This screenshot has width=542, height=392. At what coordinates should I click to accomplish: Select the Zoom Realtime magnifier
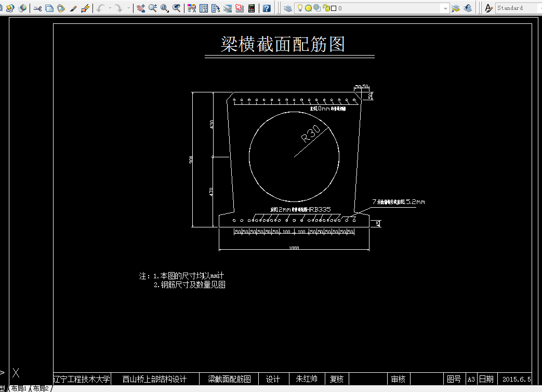click(152, 8)
